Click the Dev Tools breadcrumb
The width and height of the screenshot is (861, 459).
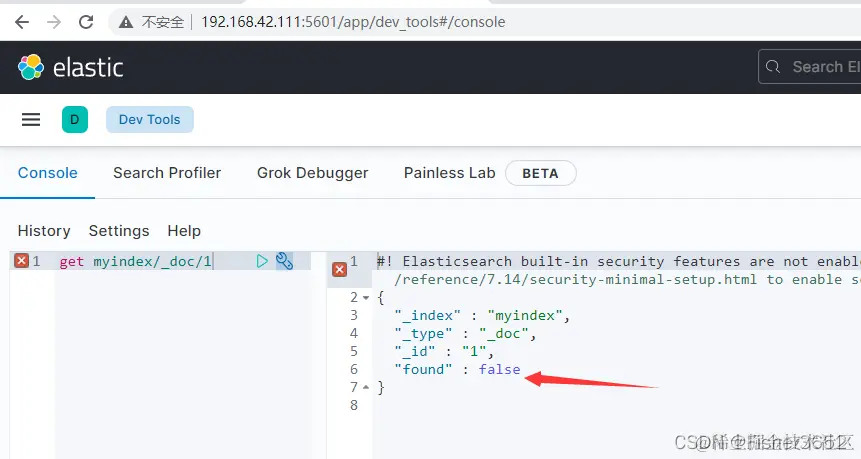click(x=149, y=119)
